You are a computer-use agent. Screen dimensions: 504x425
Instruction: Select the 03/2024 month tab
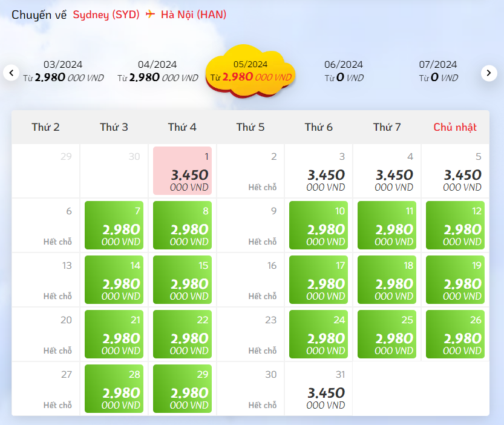tap(63, 71)
